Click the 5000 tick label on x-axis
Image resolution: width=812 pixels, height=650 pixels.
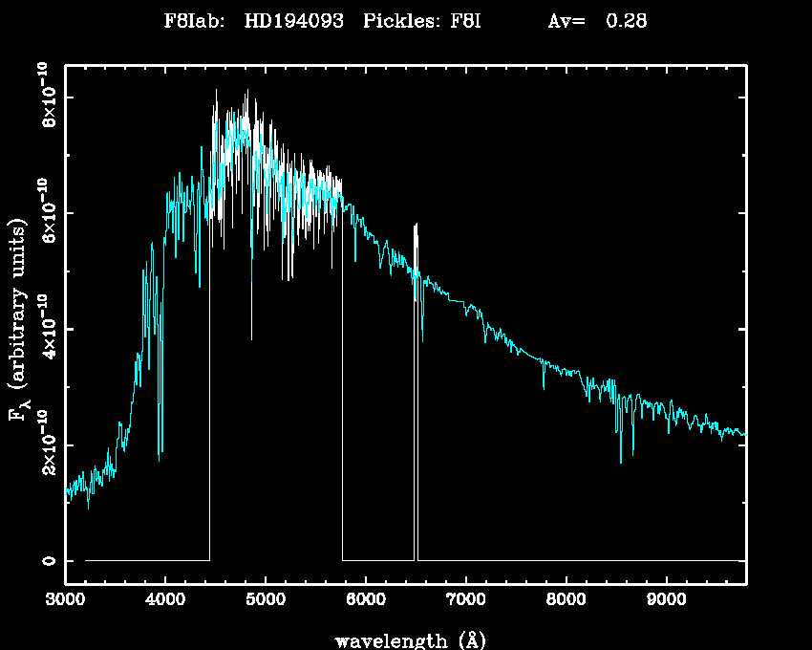point(266,602)
